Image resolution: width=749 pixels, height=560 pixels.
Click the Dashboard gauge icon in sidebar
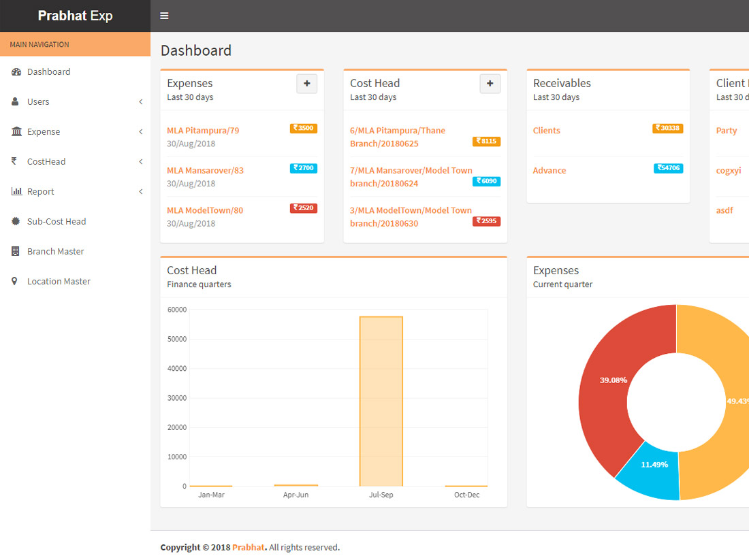tap(16, 72)
